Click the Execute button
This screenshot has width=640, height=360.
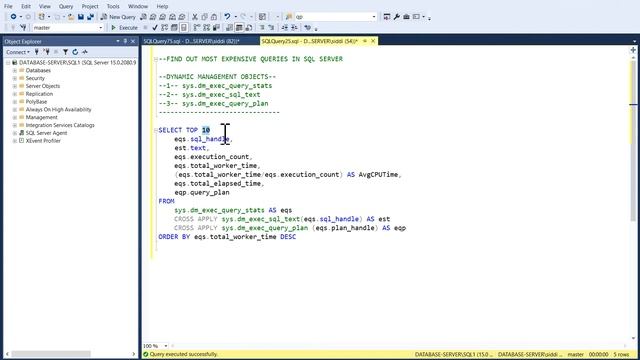124,28
